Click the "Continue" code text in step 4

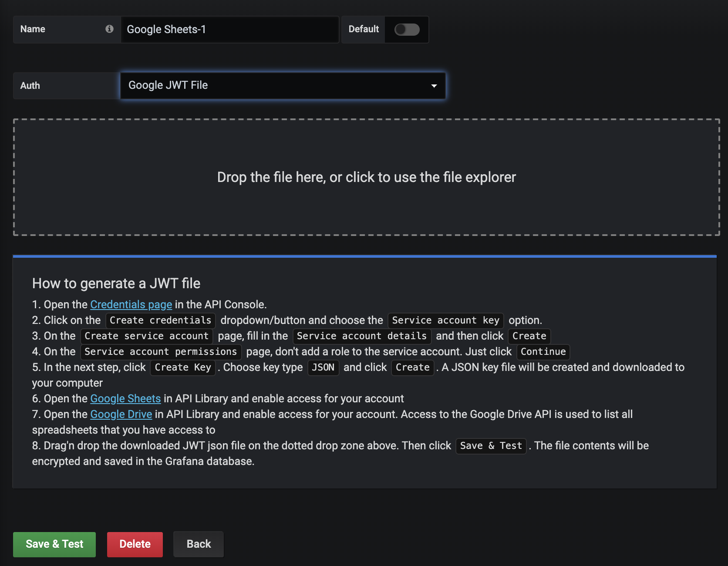pyautogui.click(x=543, y=352)
